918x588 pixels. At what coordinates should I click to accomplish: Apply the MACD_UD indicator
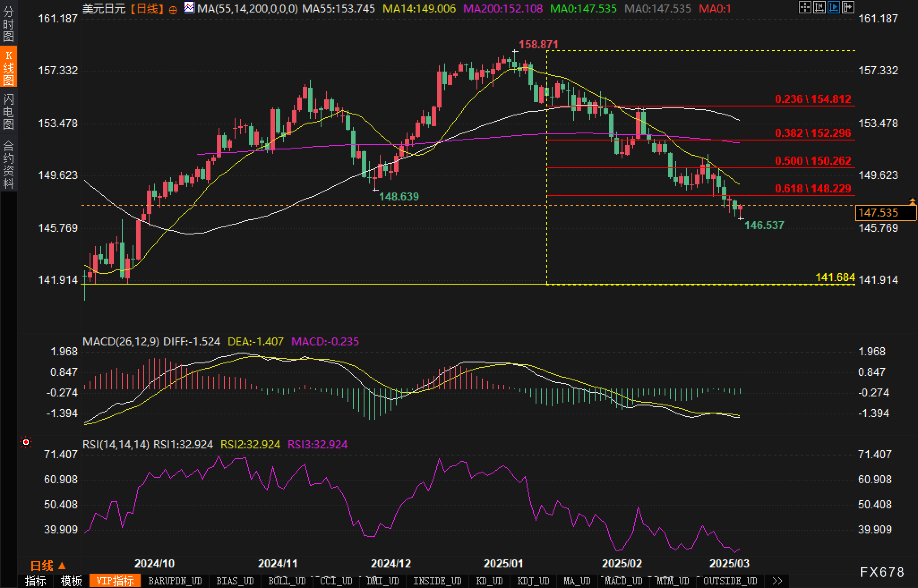click(x=624, y=581)
